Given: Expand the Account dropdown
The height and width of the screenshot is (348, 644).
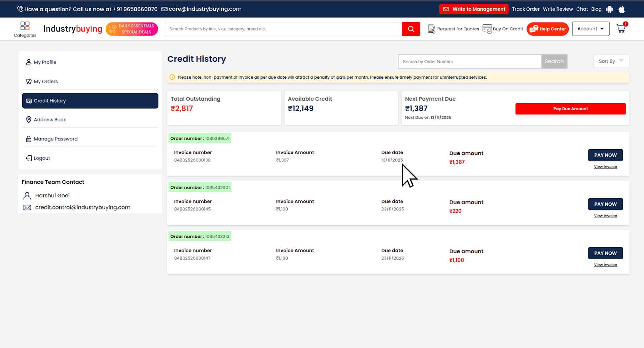Looking at the screenshot, I should click(591, 29).
